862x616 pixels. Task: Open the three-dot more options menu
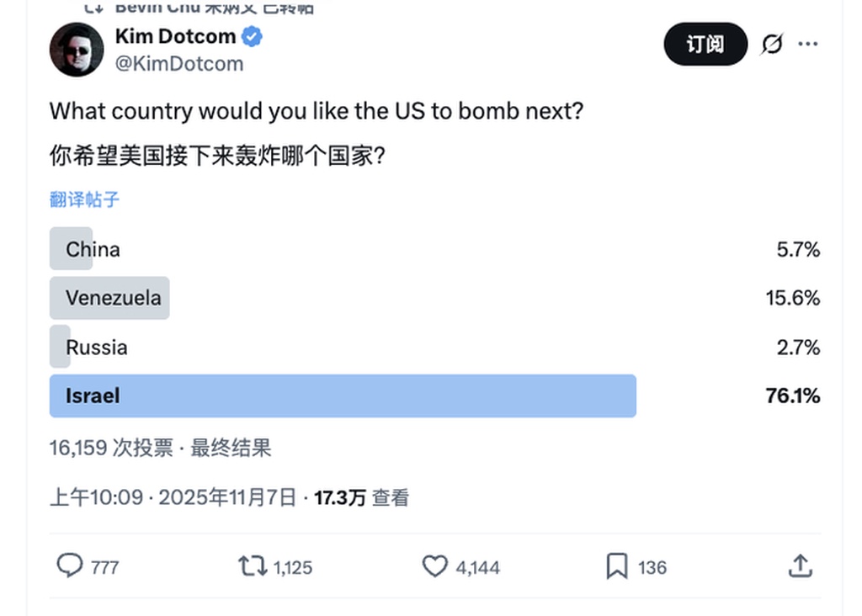[x=808, y=44]
